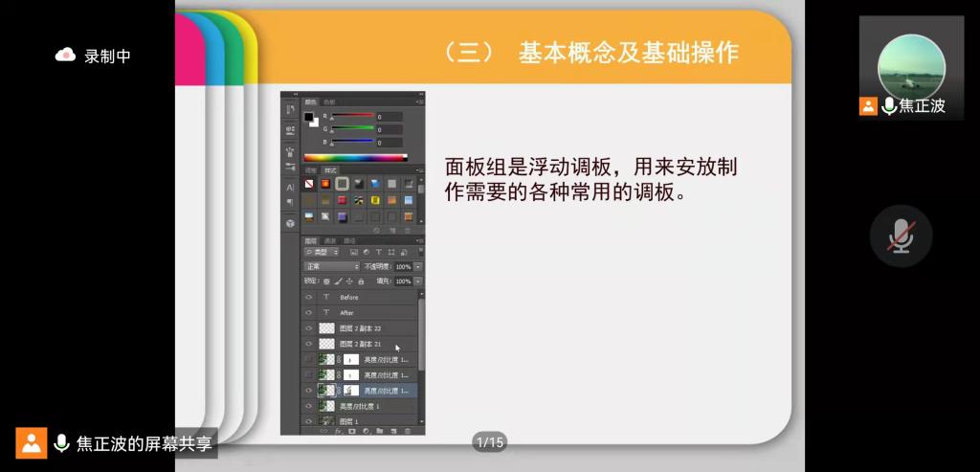Screen dimensions: 980x472
Task: Switch to the 样式 (Styles) tab
Action: pos(330,169)
